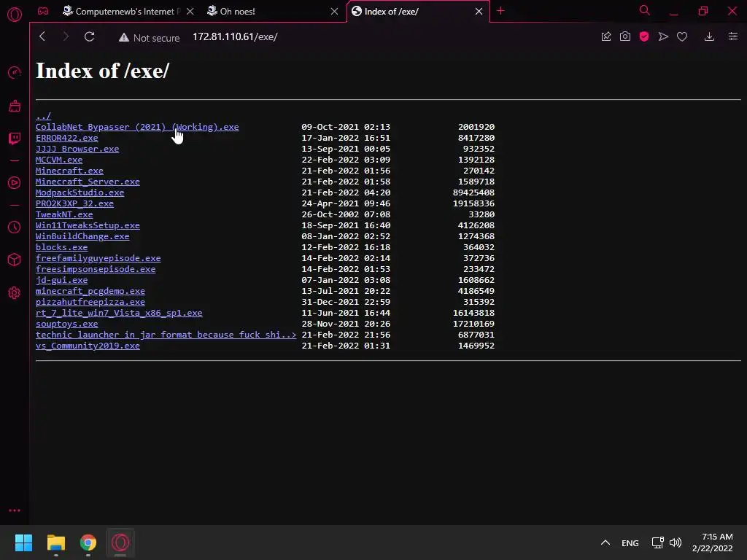Close the Oh noes! tab
Viewport: 747px width, 560px height.
[x=334, y=12]
